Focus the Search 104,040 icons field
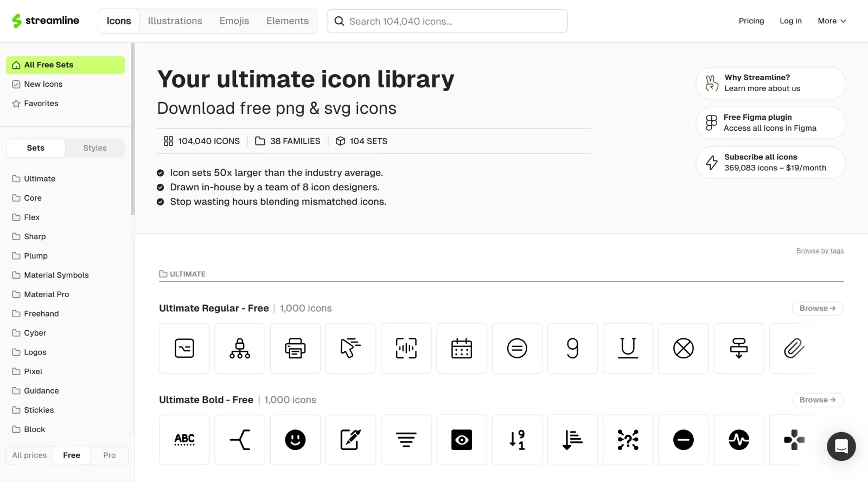Screen dimensions: 868x482 click(x=447, y=21)
